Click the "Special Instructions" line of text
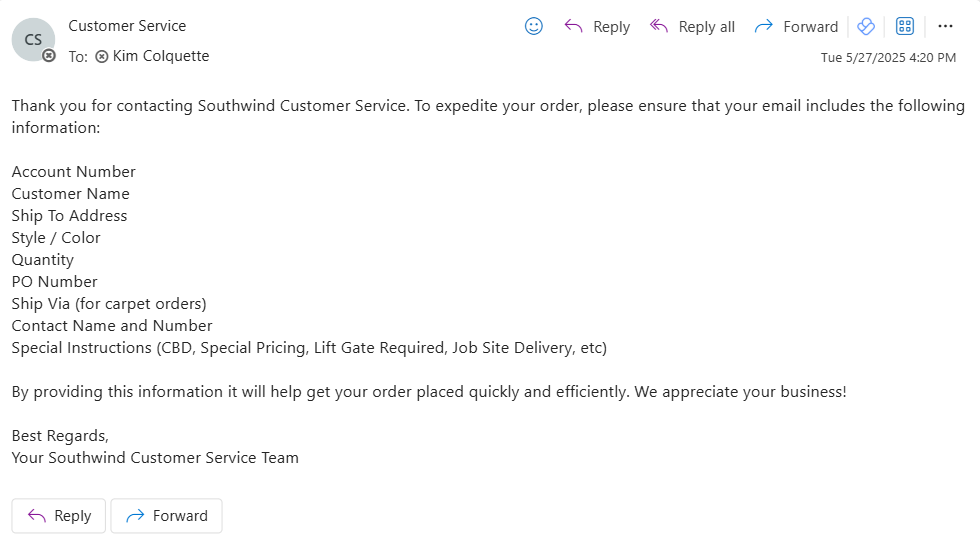 click(309, 348)
